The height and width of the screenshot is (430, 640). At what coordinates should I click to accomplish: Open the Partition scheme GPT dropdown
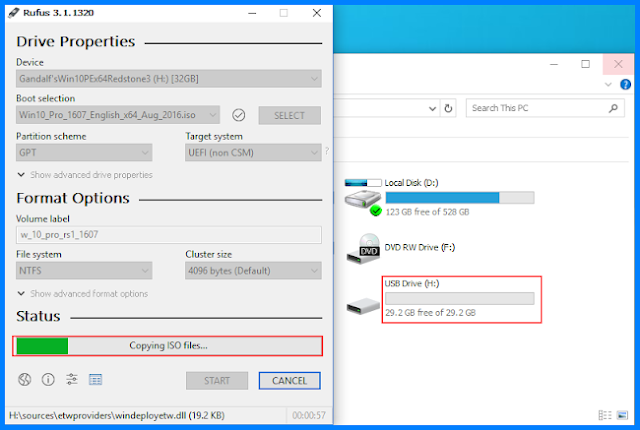coord(84,153)
